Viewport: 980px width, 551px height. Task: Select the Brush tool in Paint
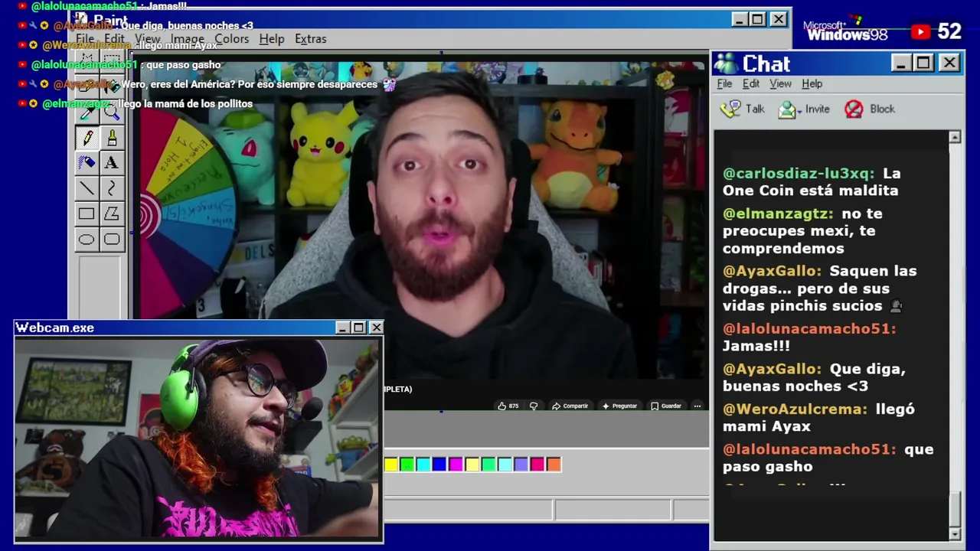(x=112, y=138)
